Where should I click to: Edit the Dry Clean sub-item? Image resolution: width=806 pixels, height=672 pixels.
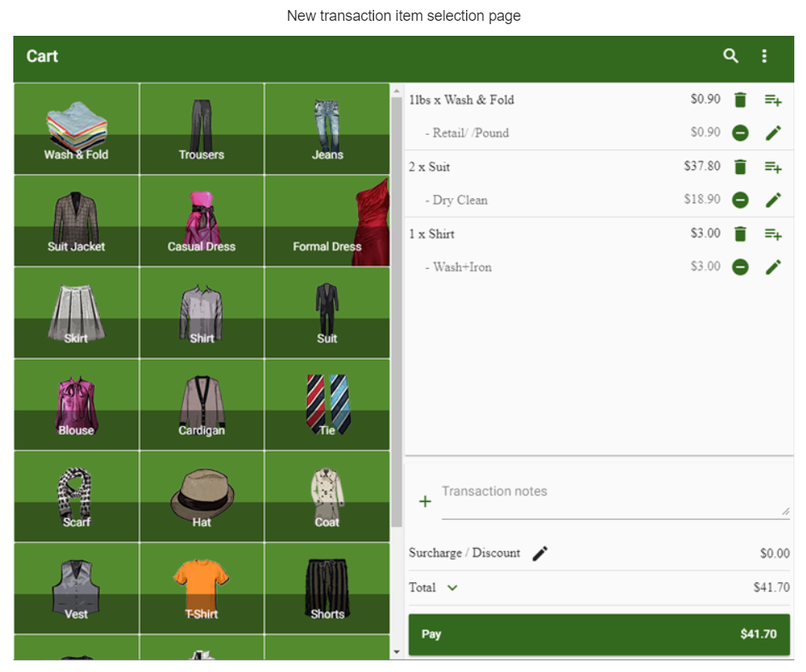pyautogui.click(x=773, y=200)
